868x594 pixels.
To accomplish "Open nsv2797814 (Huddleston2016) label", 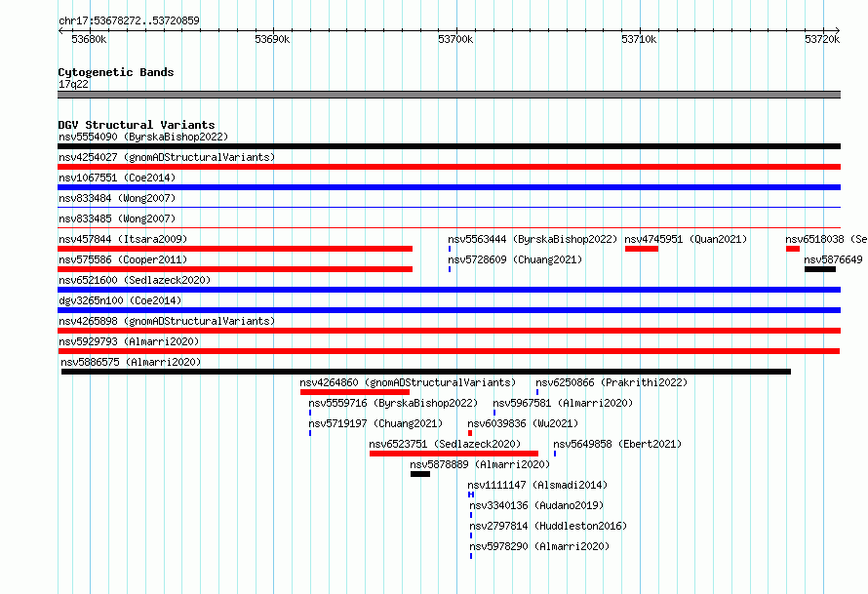I will point(548,526).
